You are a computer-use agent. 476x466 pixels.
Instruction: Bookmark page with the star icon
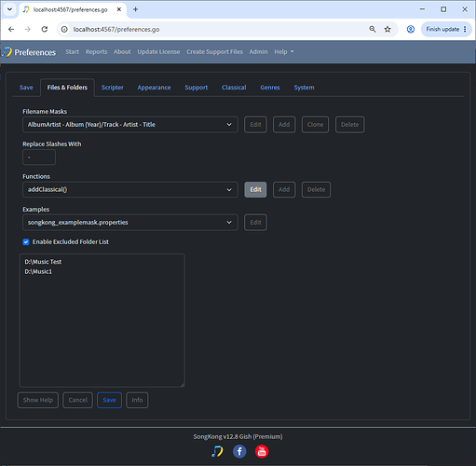point(388,29)
